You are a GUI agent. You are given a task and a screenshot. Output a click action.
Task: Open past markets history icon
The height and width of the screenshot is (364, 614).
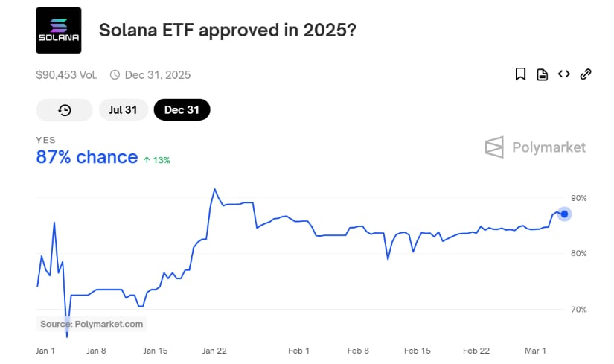pos(65,110)
